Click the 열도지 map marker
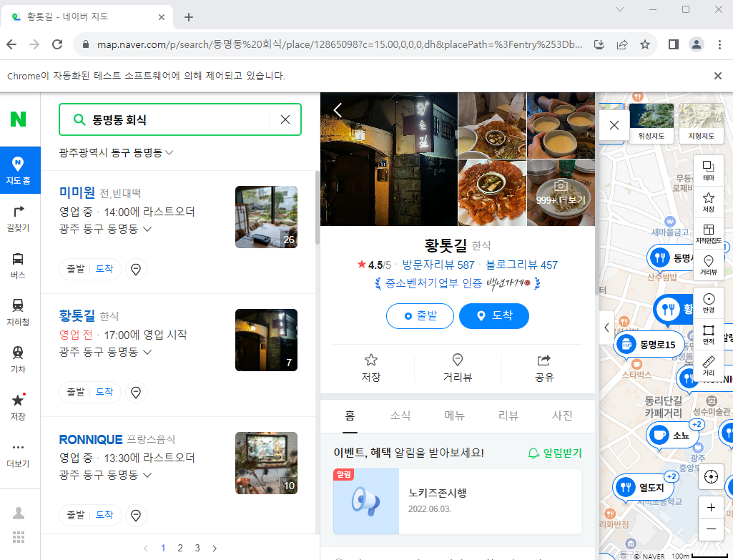This screenshot has height=560, width=733. (x=644, y=488)
